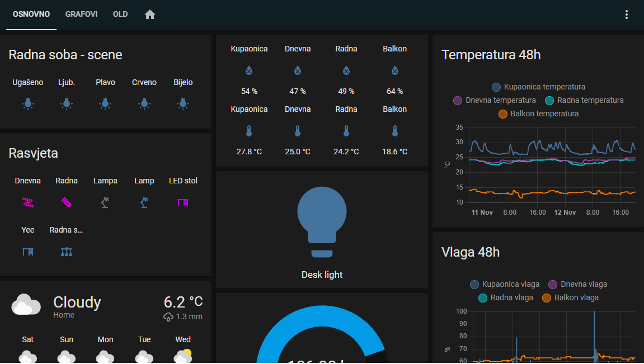Click the Balkon thermometer icon

click(x=394, y=131)
